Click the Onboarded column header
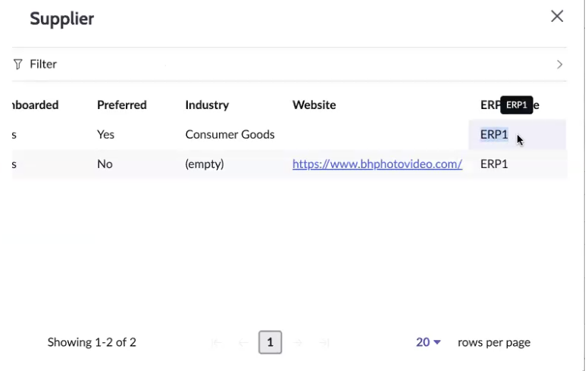The height and width of the screenshot is (371, 588). click(x=36, y=105)
